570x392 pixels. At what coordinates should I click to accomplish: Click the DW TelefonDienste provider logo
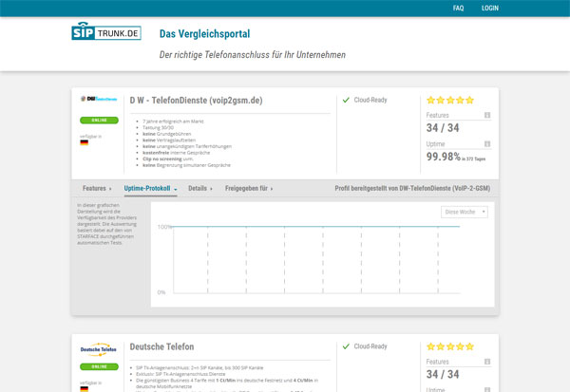tap(99, 99)
